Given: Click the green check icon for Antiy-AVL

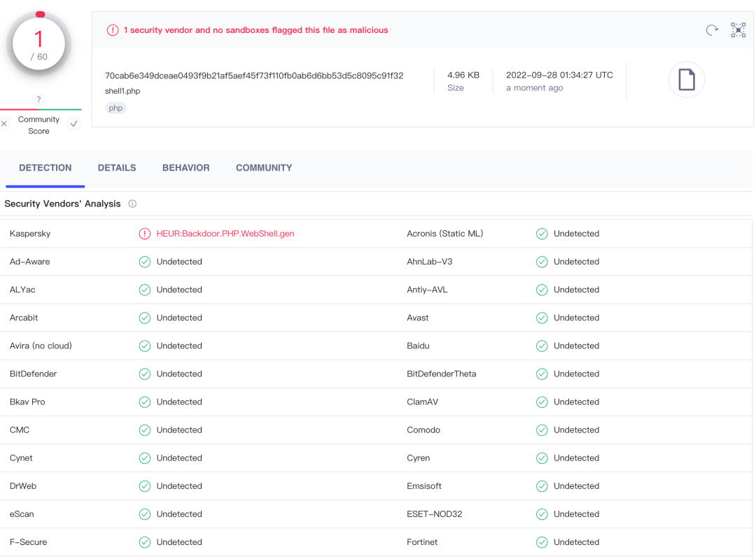Looking at the screenshot, I should coord(542,290).
